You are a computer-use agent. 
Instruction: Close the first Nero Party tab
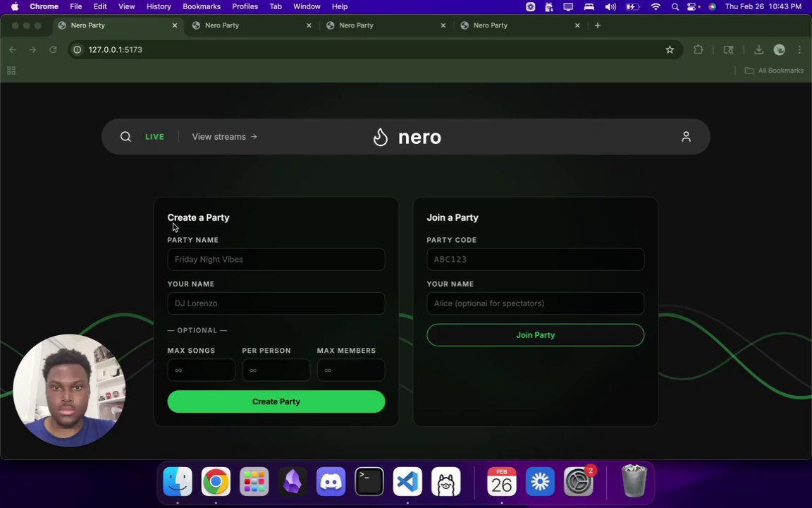click(x=175, y=25)
